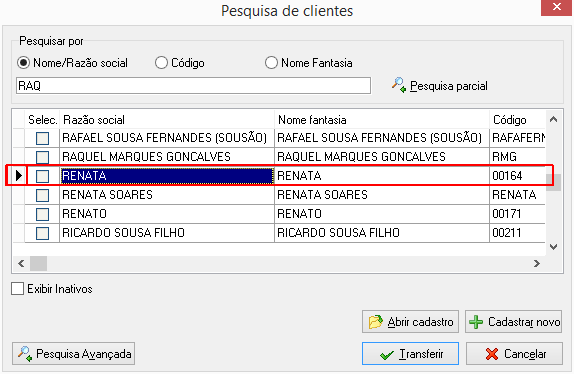Viewport: 574px width, 374px height.
Task: Open Pesquisa Avançada
Action: pyautogui.click(x=74, y=354)
